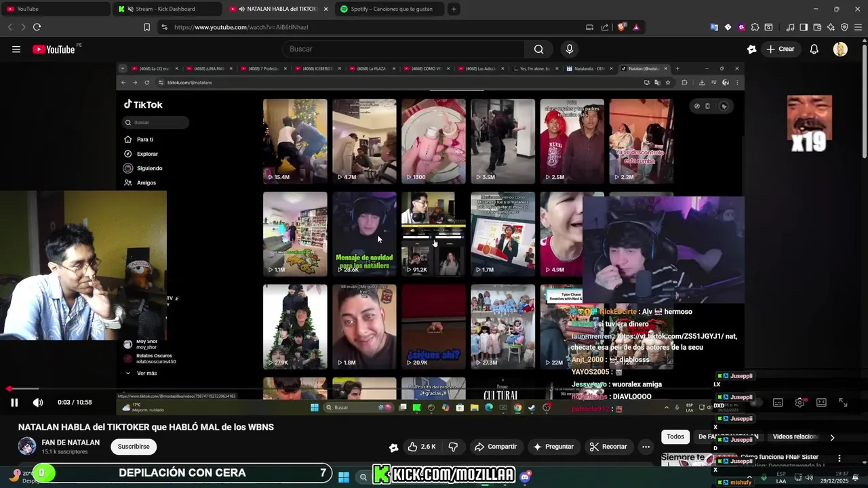Subscribe with the Suscribirse button
868x488 pixels.
pyautogui.click(x=134, y=447)
